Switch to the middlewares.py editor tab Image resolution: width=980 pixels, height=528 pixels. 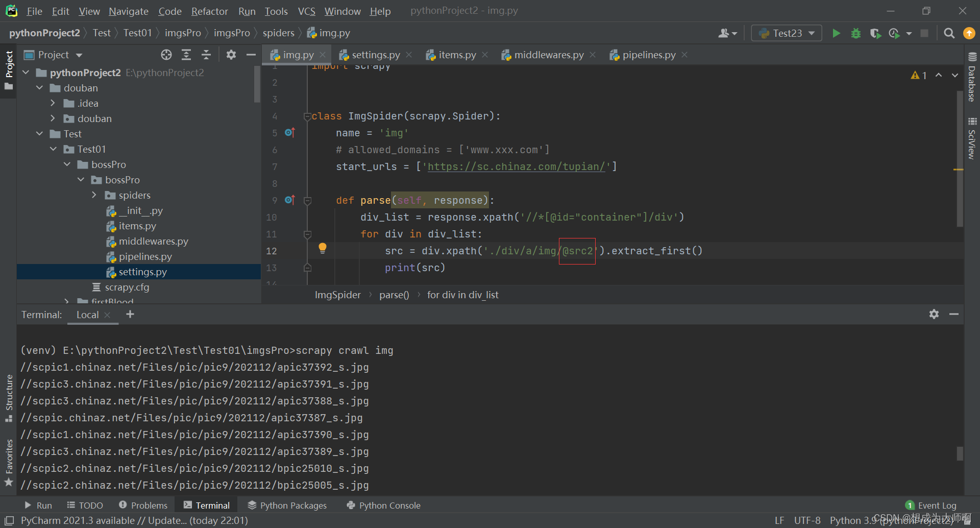pyautogui.click(x=549, y=55)
